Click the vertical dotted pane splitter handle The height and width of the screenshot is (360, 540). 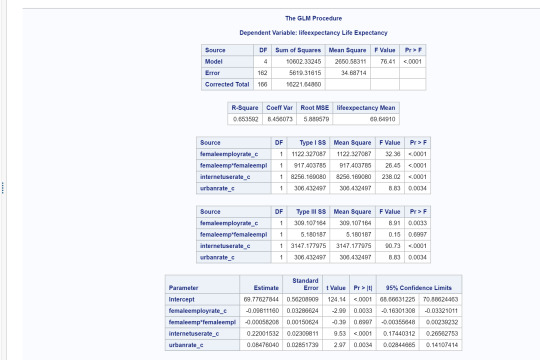click(3, 188)
